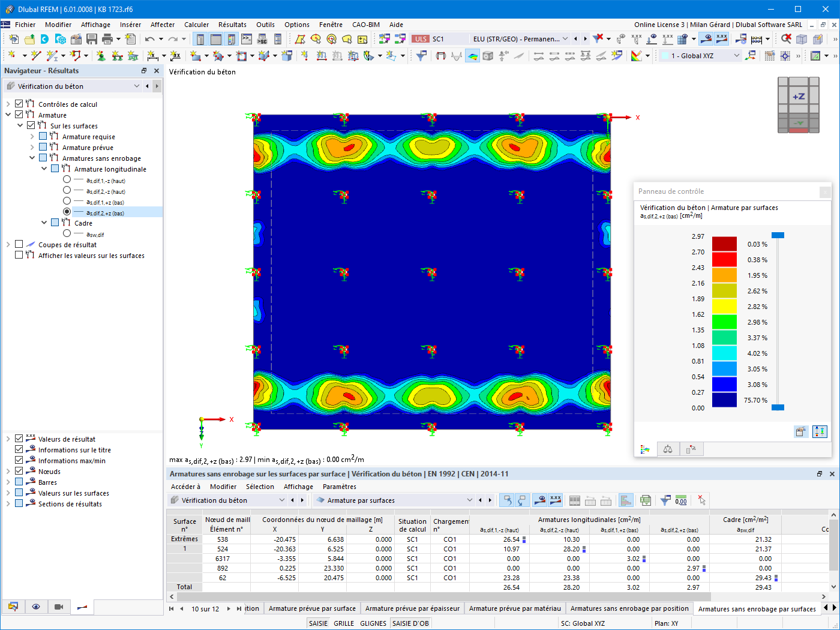Screen dimensions: 840x630
Task: Open the Armature par surfaces table dropdown
Action: (x=394, y=500)
